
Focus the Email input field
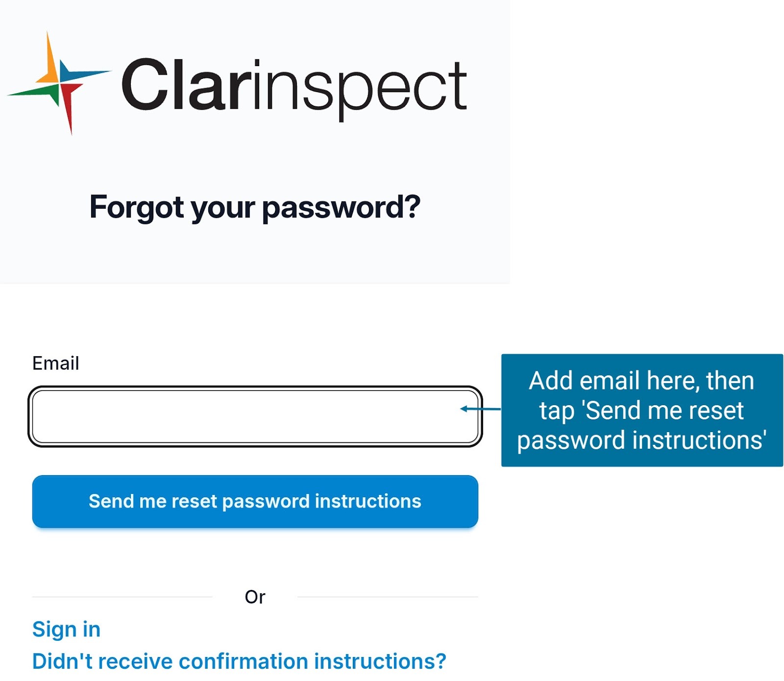click(x=255, y=416)
